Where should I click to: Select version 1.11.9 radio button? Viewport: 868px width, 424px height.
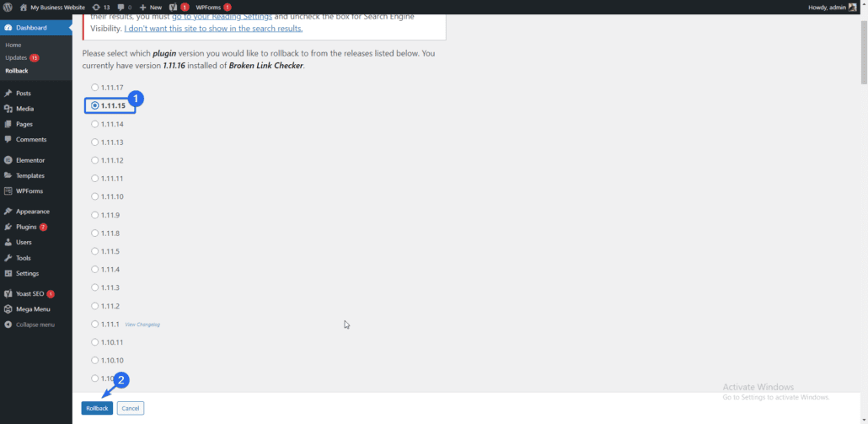(94, 215)
